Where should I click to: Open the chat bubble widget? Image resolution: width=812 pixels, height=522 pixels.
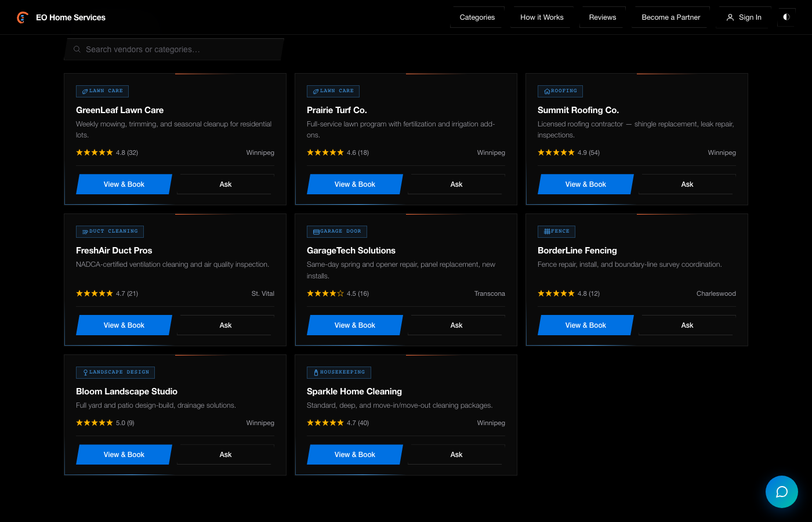tap(782, 492)
